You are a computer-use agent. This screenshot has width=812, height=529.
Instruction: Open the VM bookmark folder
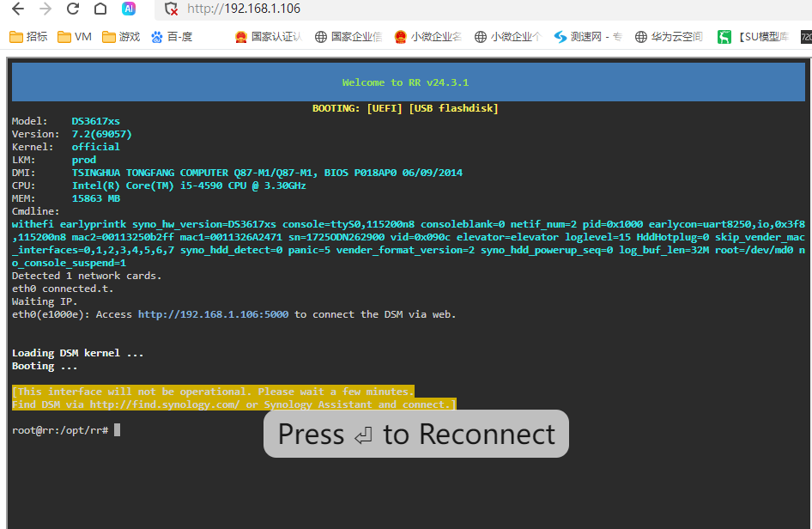pyautogui.click(x=75, y=37)
